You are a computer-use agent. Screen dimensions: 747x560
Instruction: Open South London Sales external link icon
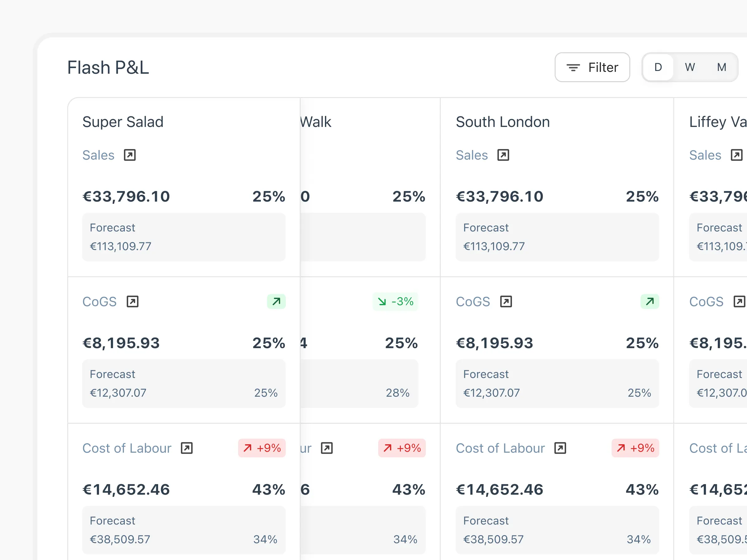[x=503, y=155]
